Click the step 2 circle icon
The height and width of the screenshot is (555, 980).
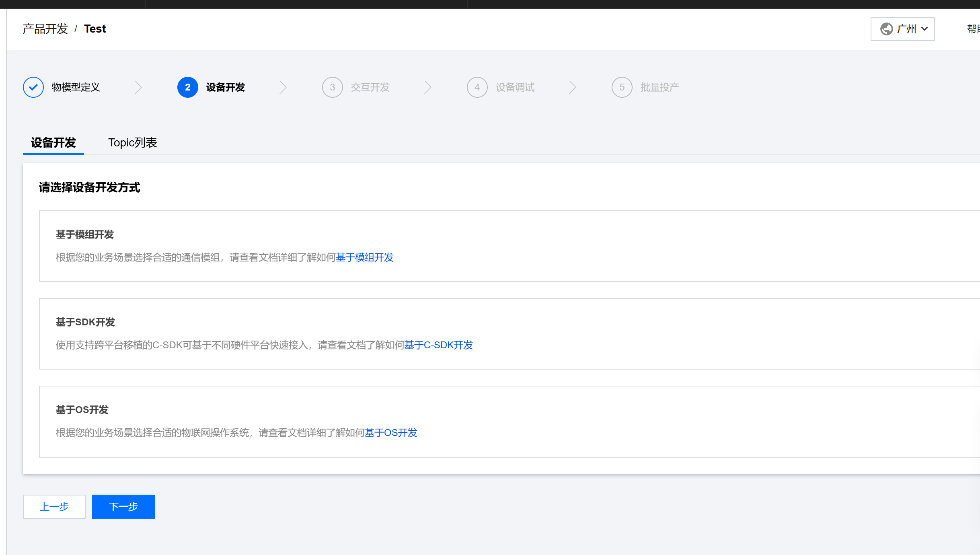(187, 87)
